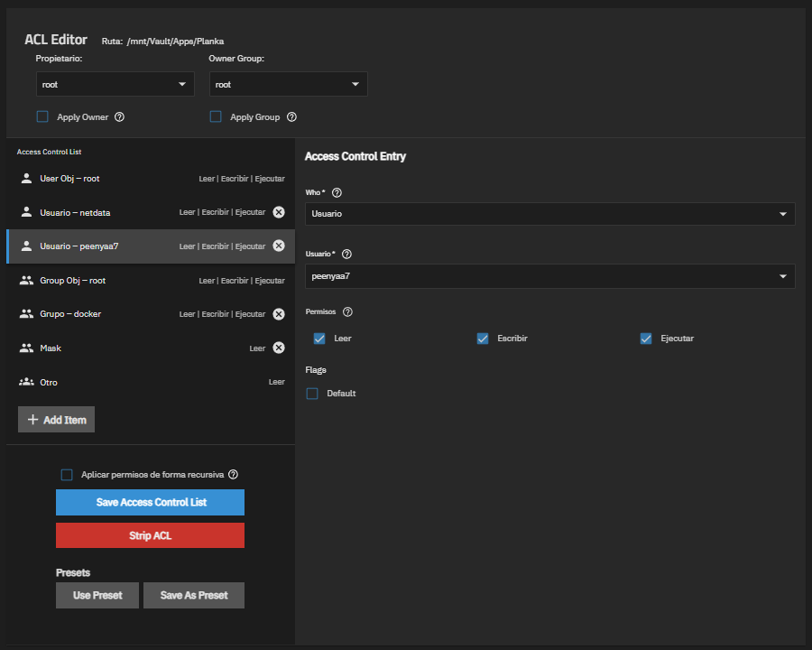Click the question mark beside "Apply Owner"
812x650 pixels.
pos(122,116)
